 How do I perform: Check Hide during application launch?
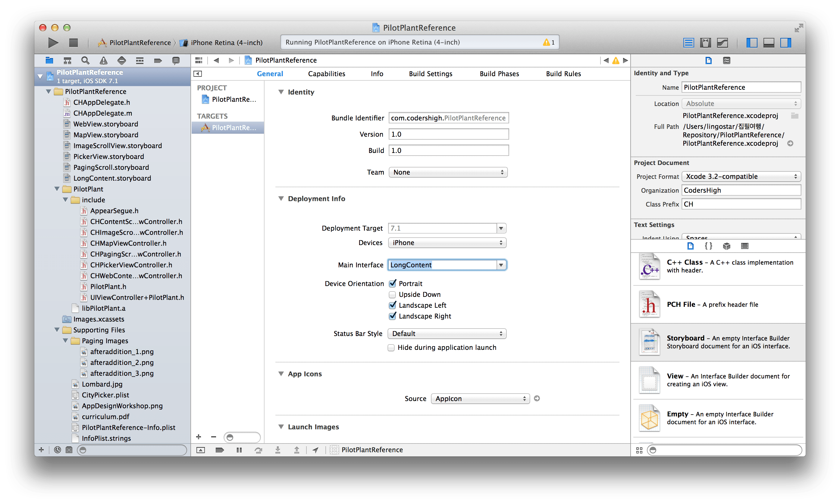[x=391, y=347]
